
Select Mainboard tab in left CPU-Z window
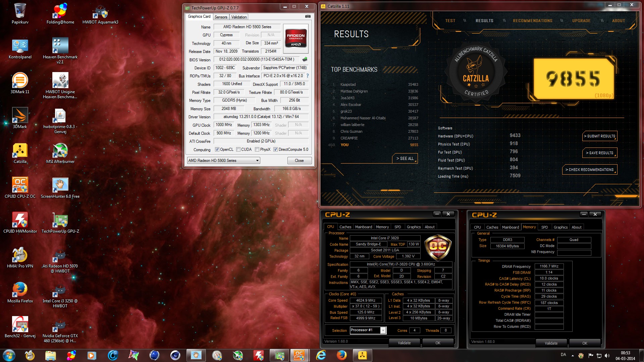click(364, 227)
